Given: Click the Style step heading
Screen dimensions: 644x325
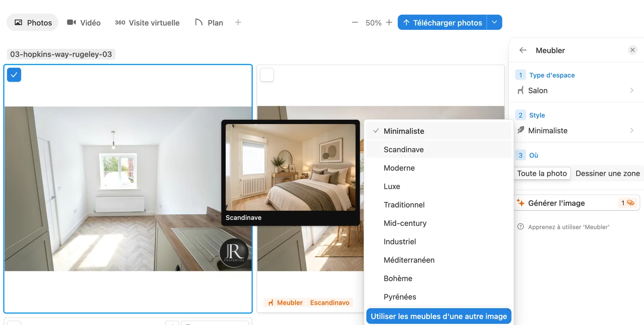Looking at the screenshot, I should 537,115.
